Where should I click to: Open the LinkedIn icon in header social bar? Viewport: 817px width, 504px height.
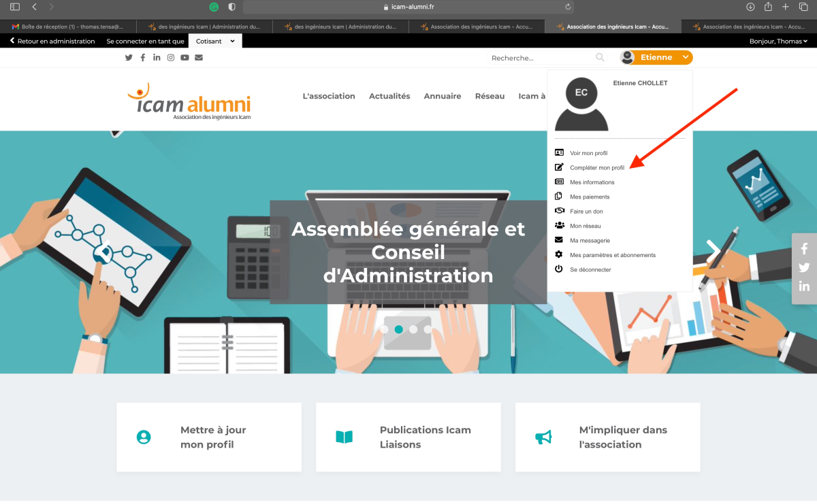coord(157,58)
